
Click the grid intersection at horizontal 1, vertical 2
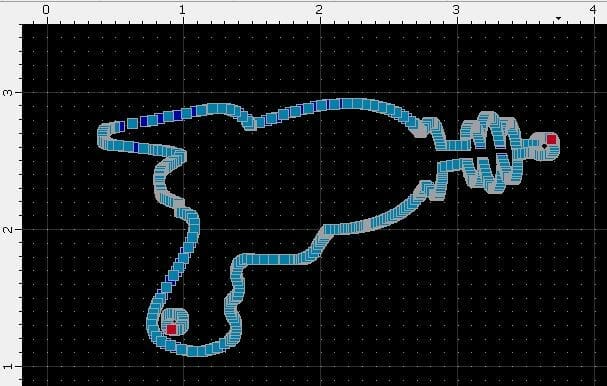click(x=184, y=229)
